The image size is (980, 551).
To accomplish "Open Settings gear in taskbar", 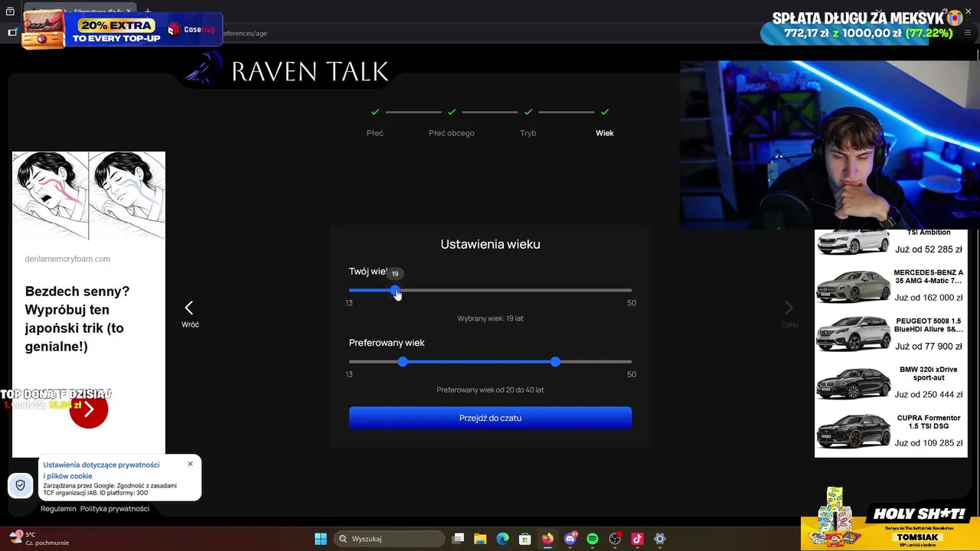I will [x=660, y=539].
